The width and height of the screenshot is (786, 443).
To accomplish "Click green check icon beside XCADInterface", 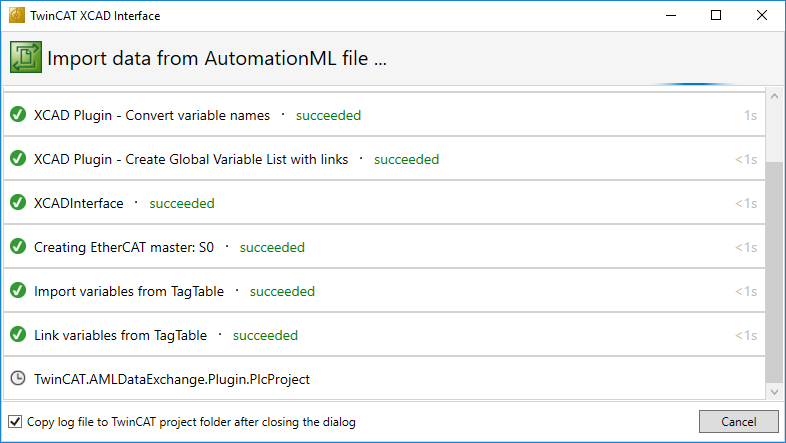I will point(18,202).
